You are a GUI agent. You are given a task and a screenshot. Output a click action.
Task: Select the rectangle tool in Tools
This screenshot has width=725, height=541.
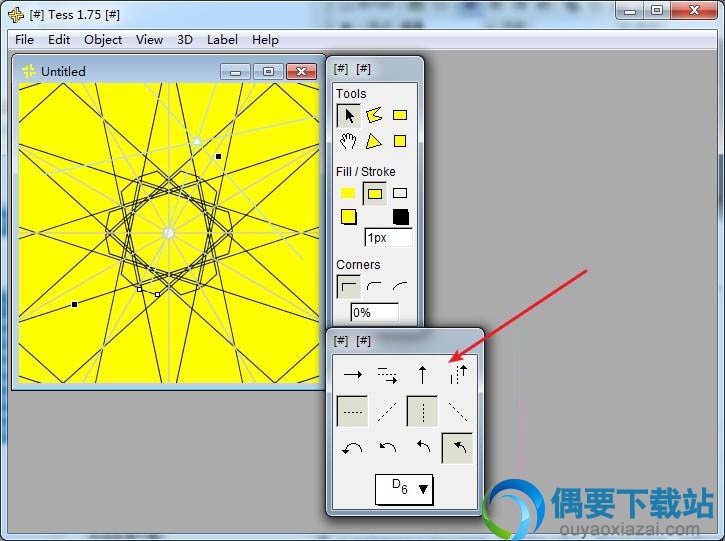click(x=400, y=115)
